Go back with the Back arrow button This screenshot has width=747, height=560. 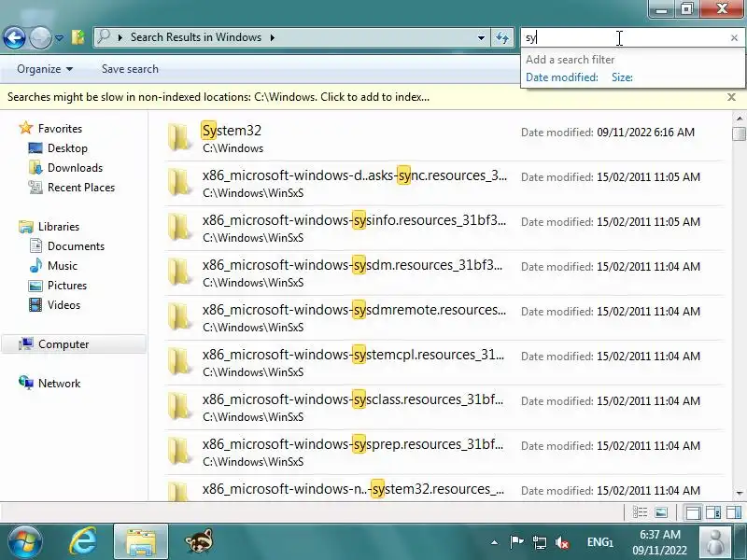tap(14, 37)
